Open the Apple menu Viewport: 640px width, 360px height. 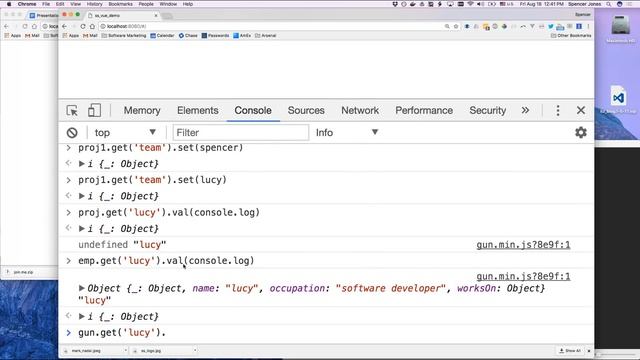coord(9,4)
